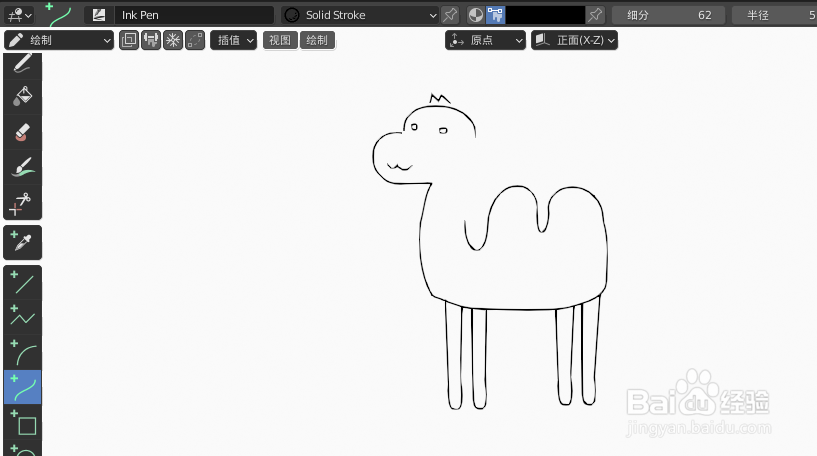
Task: Select the Cutter scissors tool
Action: click(22, 202)
